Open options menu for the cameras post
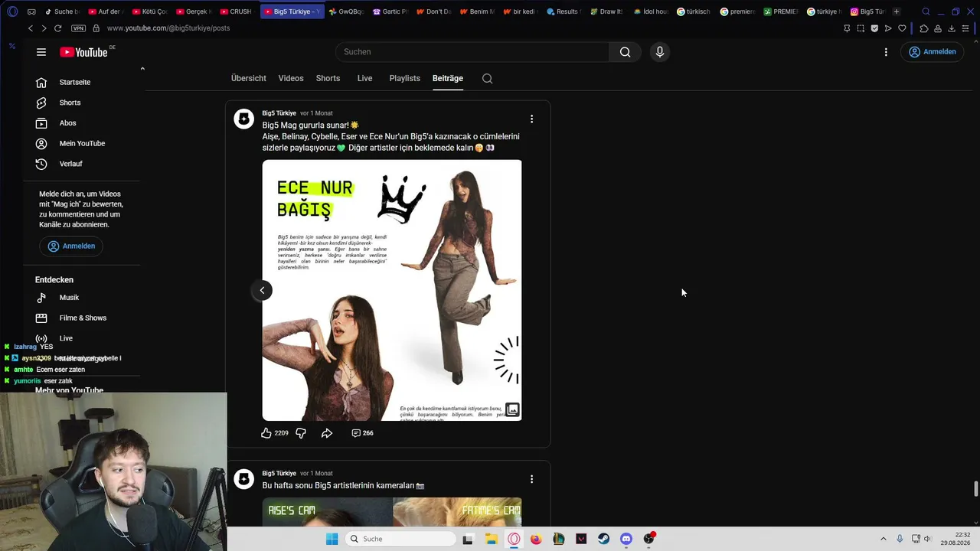 click(531, 479)
